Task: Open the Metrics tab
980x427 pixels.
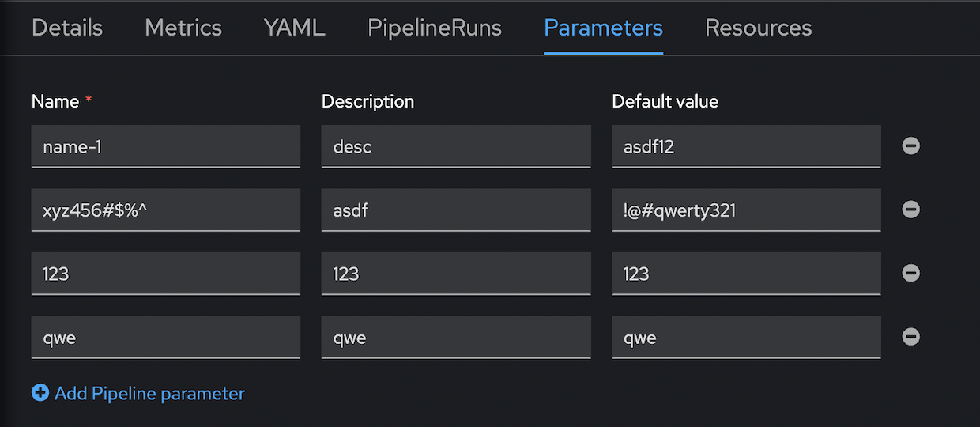Action: pyautogui.click(x=183, y=28)
